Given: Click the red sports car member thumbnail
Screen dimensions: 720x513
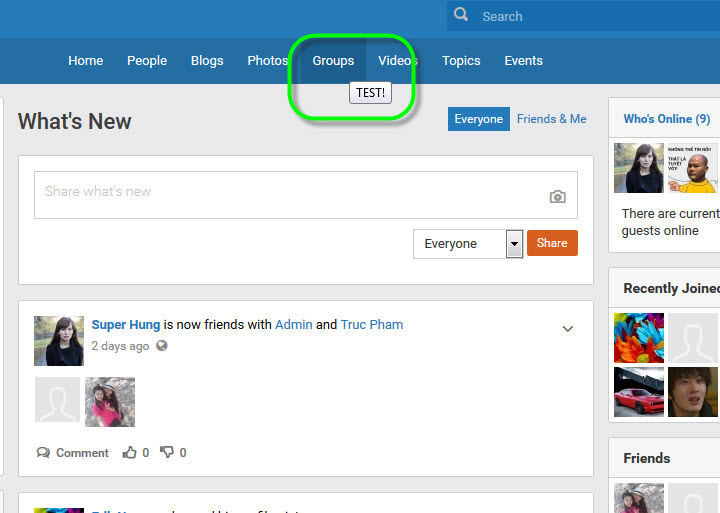Looking at the screenshot, I should coord(638,392).
